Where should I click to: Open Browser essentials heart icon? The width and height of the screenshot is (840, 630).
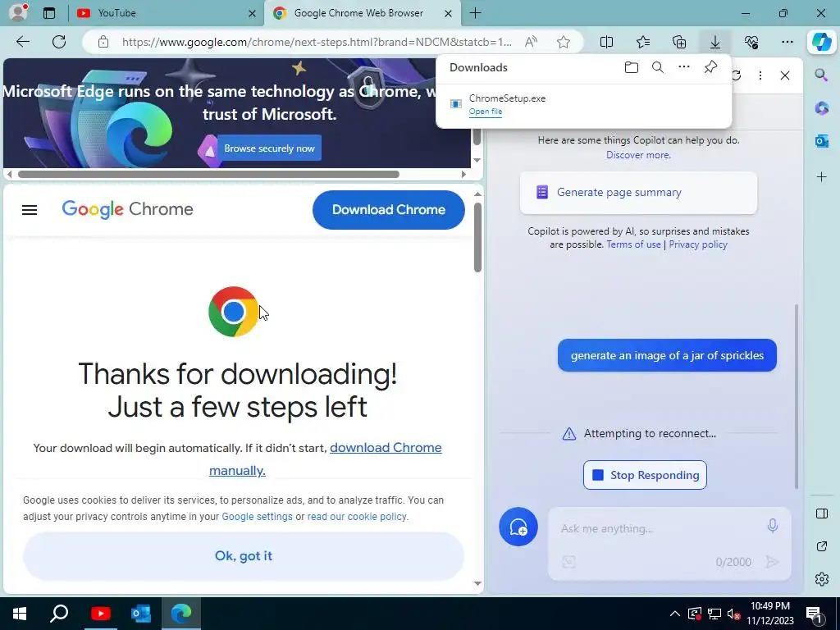(751, 42)
